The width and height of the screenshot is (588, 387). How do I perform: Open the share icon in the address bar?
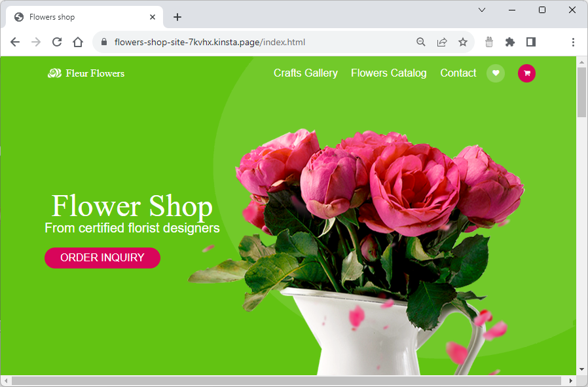point(442,41)
